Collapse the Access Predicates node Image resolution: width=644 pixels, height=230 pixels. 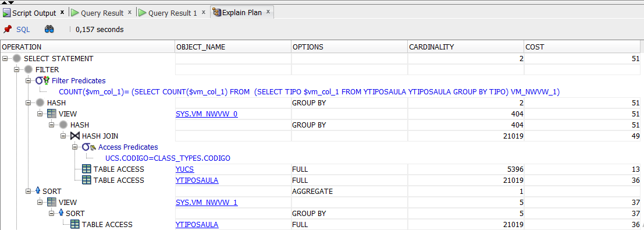pos(74,147)
